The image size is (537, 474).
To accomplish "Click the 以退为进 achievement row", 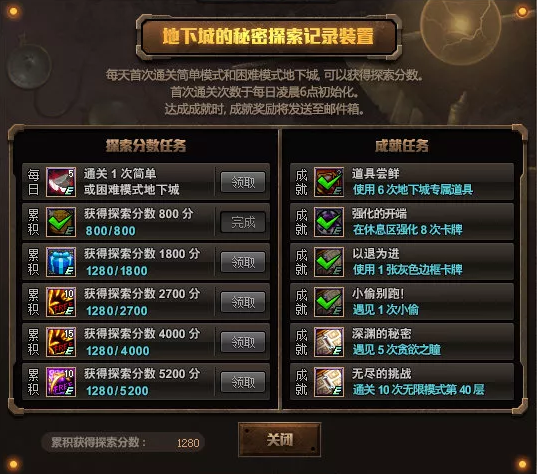I will point(402,262).
